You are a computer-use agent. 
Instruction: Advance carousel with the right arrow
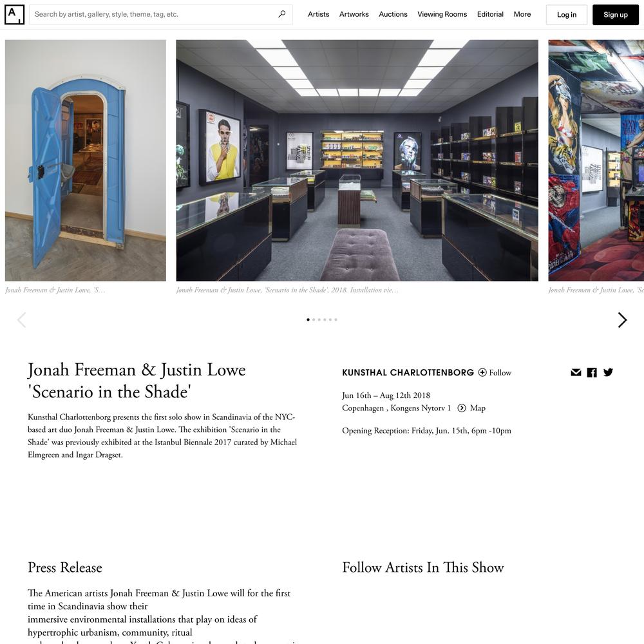click(622, 320)
